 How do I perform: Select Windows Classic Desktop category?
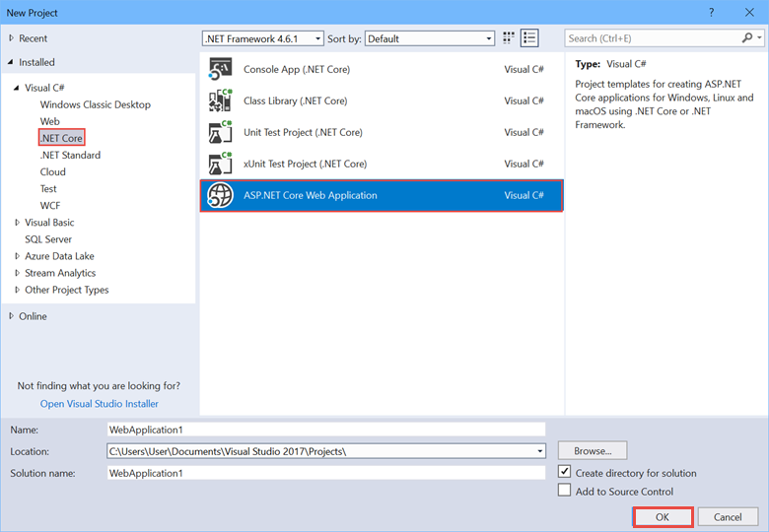[96, 104]
